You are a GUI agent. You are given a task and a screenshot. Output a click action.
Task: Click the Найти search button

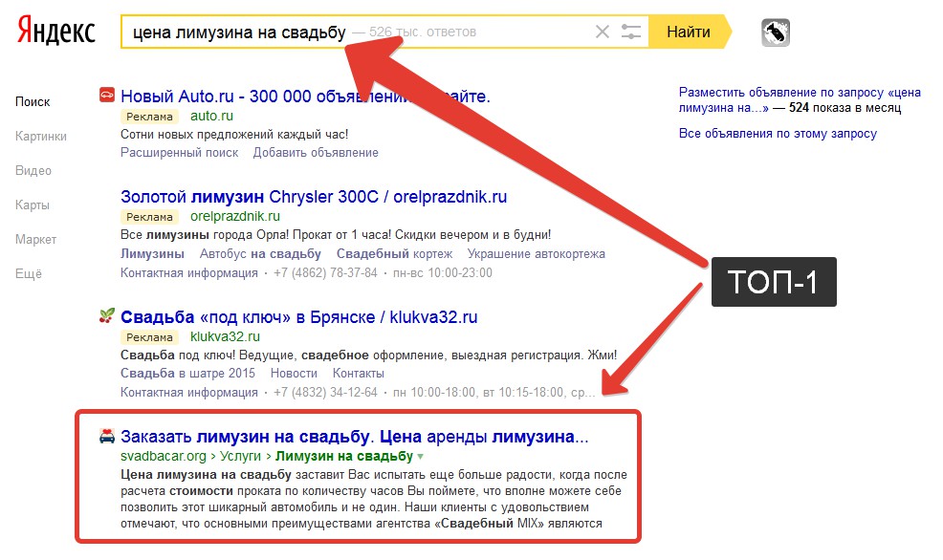point(690,32)
